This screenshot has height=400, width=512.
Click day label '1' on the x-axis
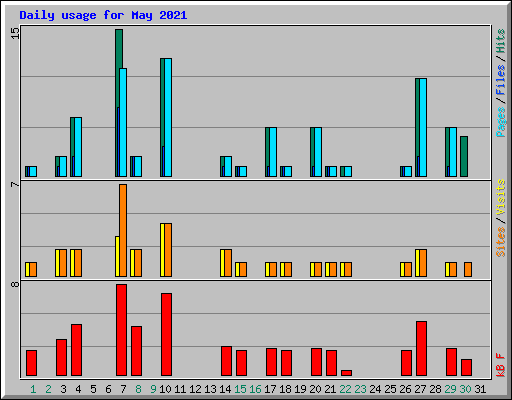click(x=33, y=389)
